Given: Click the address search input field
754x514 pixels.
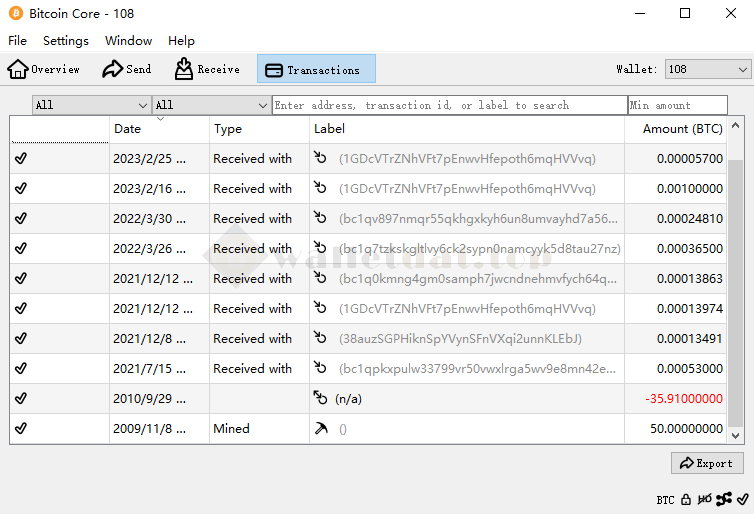Looking at the screenshot, I should (x=449, y=105).
